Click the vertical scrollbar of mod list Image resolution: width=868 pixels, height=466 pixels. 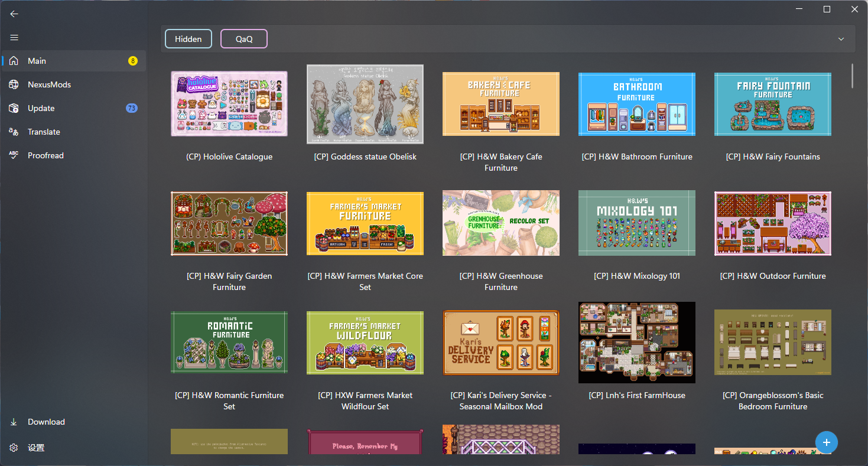(852, 76)
